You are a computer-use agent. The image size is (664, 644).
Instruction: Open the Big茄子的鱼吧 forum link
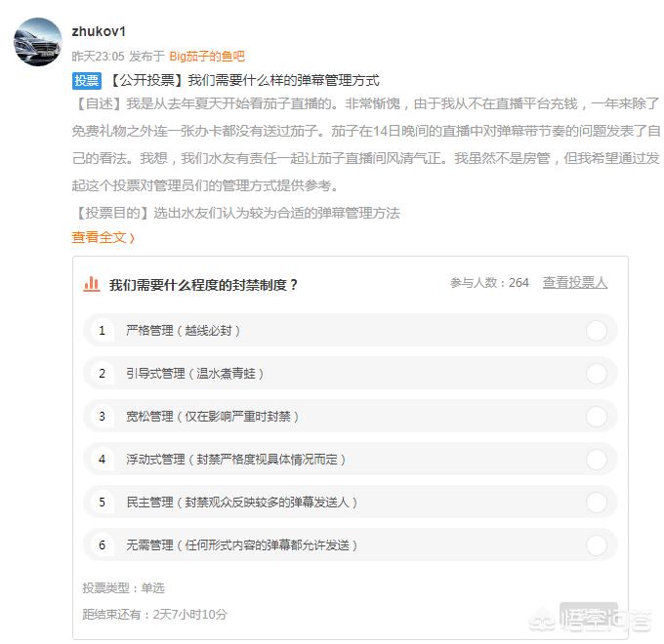point(207,57)
